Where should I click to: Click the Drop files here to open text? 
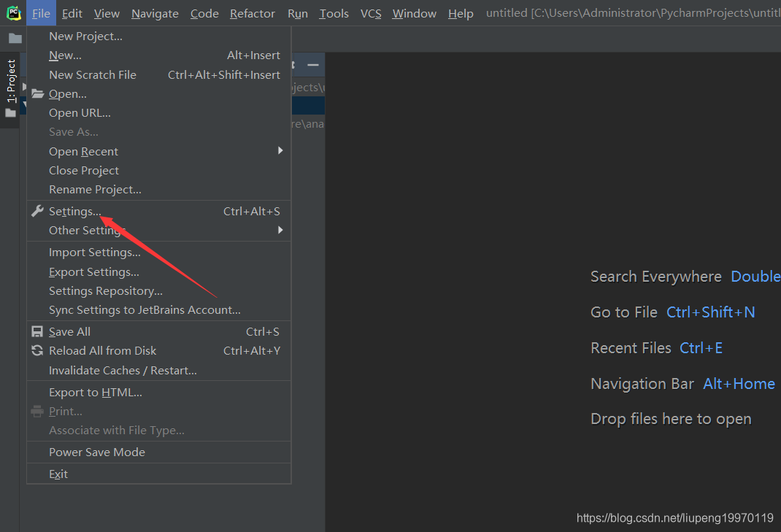[671, 419]
